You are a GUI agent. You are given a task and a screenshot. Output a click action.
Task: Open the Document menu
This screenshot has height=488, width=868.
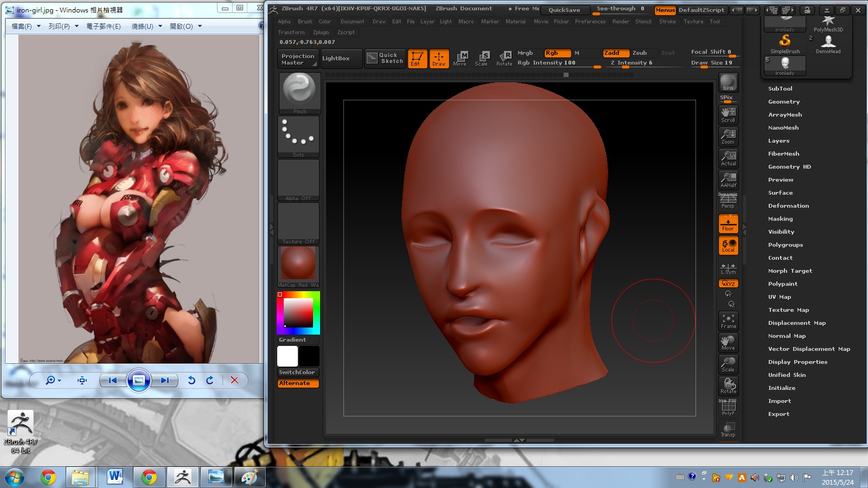pyautogui.click(x=352, y=22)
